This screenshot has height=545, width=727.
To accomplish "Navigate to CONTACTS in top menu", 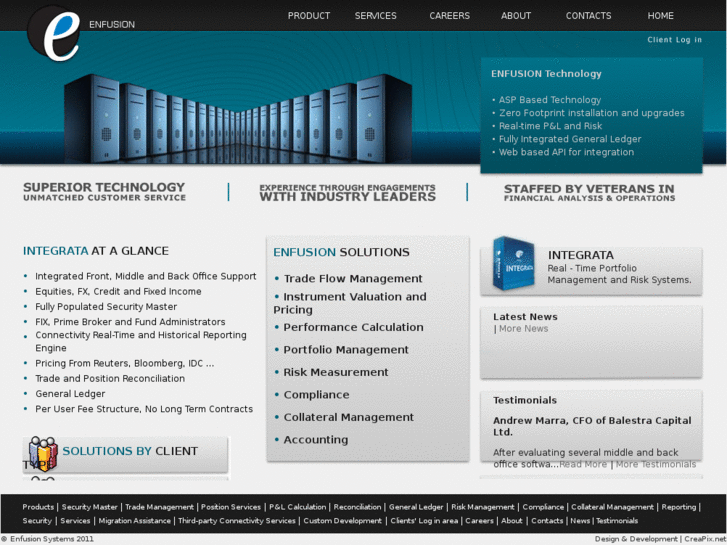I will (588, 16).
